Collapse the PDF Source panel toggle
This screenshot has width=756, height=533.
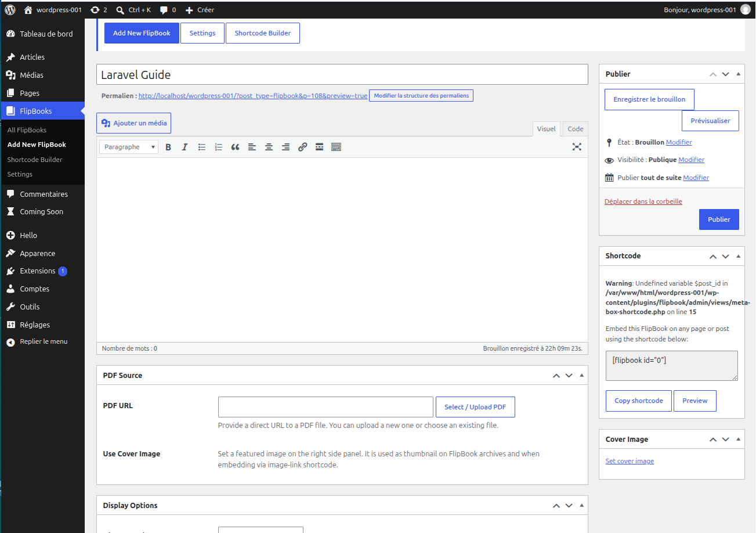[x=581, y=375]
